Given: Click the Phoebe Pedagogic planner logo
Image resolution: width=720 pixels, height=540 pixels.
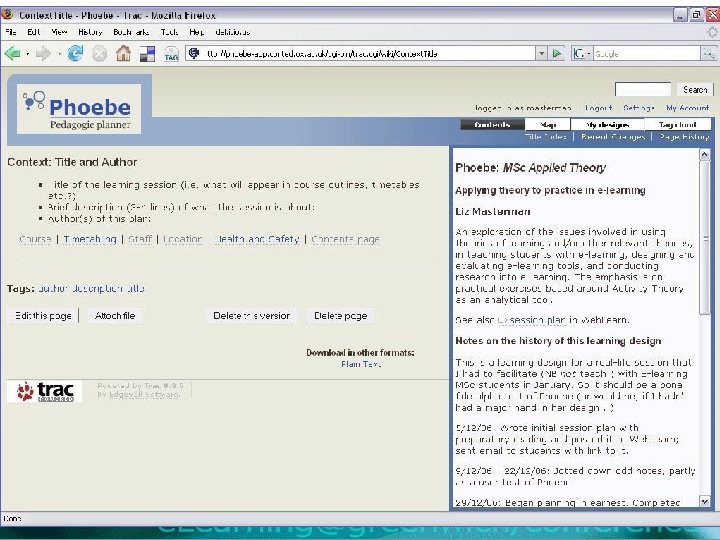Looking at the screenshot, I should [x=79, y=109].
